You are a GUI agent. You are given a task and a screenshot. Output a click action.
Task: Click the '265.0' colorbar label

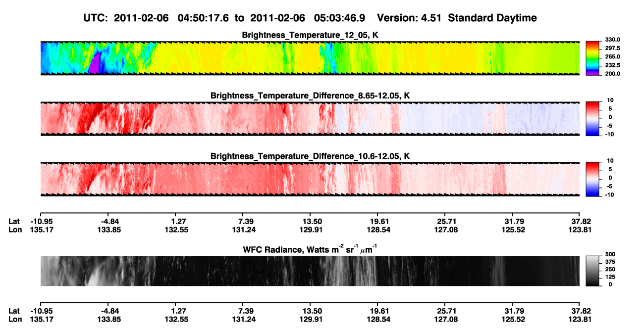[x=612, y=56]
